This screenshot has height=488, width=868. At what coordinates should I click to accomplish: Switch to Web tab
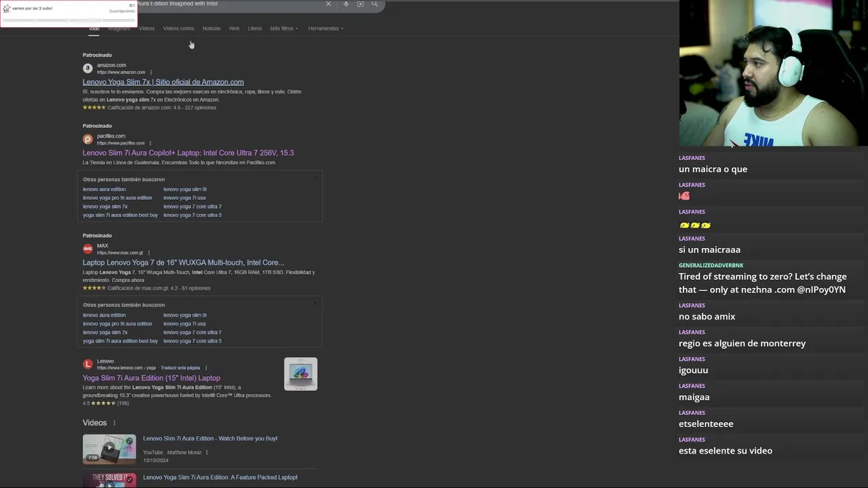(234, 28)
